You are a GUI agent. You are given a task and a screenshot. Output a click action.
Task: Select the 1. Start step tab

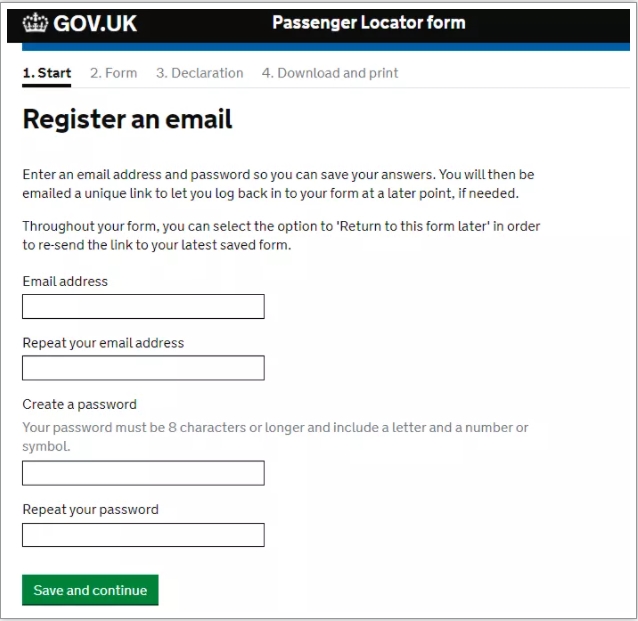tap(47, 73)
